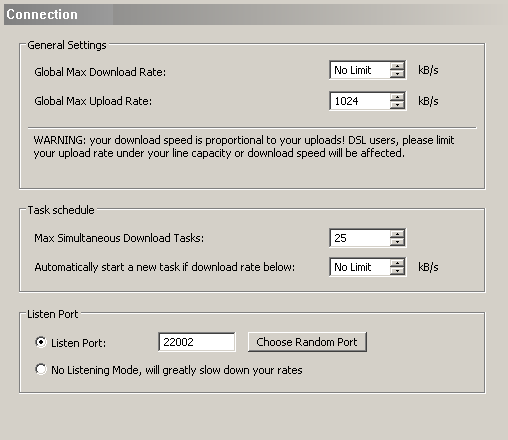The height and width of the screenshot is (440, 508).
Task: Increase auto-start task download rate threshold spinner
Action: click(397, 263)
